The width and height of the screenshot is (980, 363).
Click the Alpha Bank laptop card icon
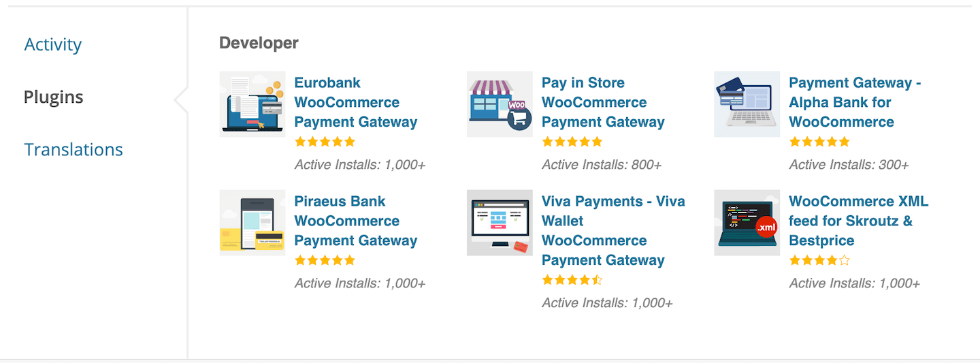(x=747, y=104)
